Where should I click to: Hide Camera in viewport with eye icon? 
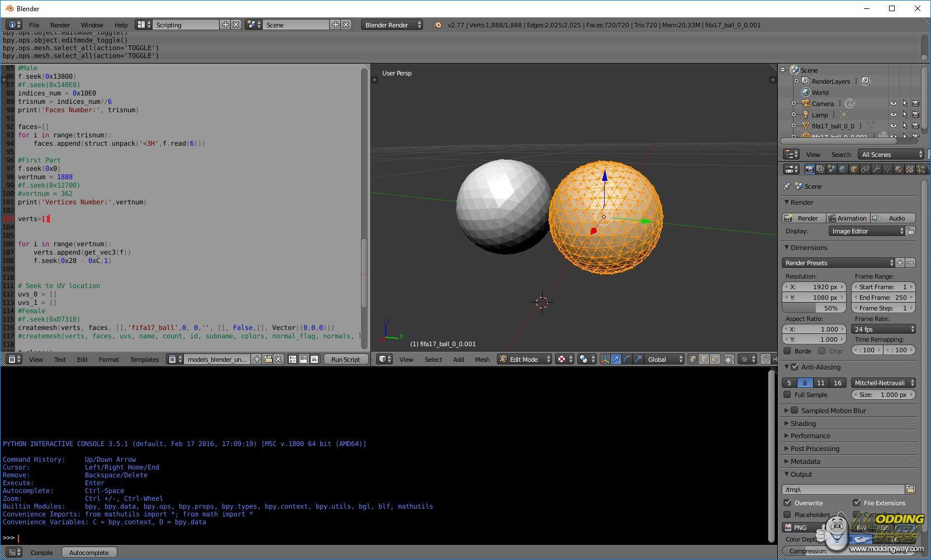pos(893,104)
